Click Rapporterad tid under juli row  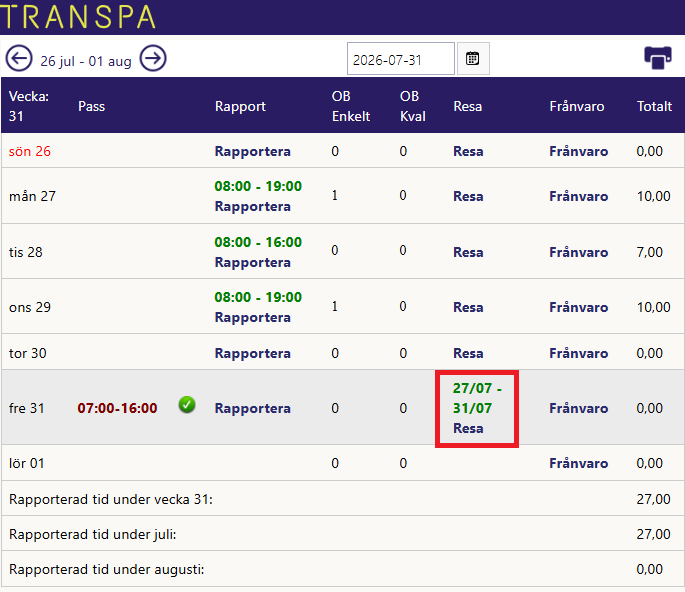point(342,533)
